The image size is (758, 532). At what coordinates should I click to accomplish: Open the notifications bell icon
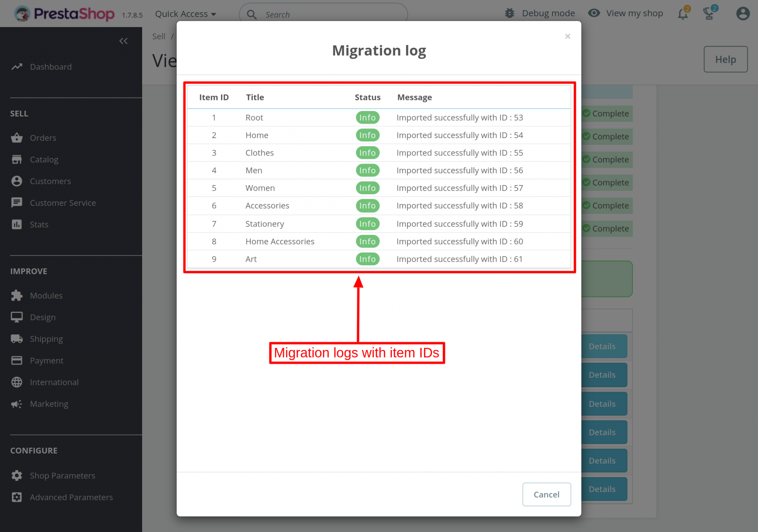tap(682, 14)
